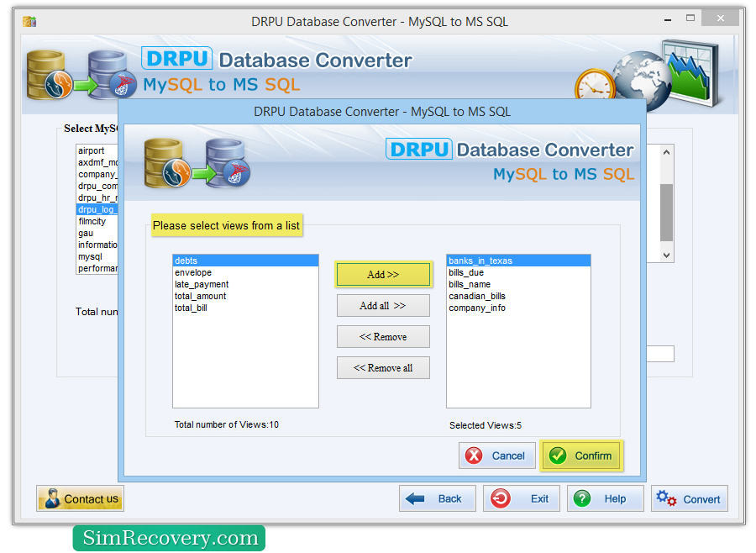Image resolution: width=756 pixels, height=553 pixels.
Task: Click the Add >> button
Action: click(383, 274)
